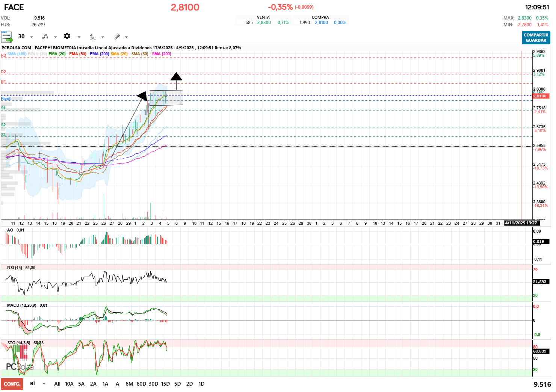Click the STO 68,839 axis value tag

click(541, 351)
